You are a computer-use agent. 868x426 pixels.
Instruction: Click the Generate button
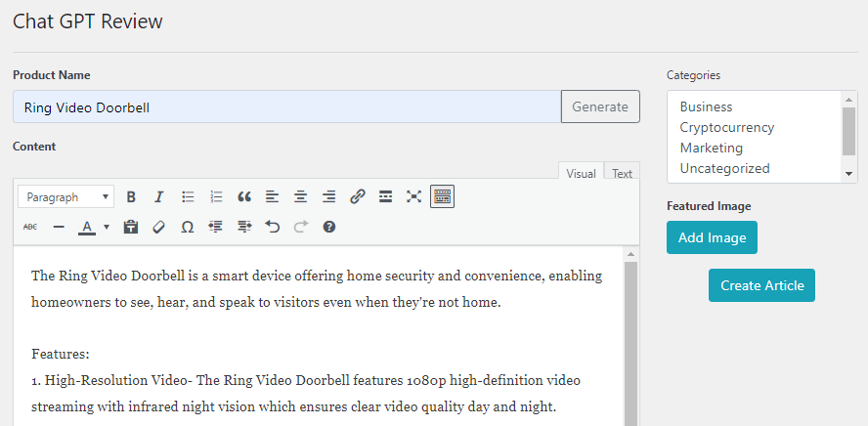pos(600,106)
